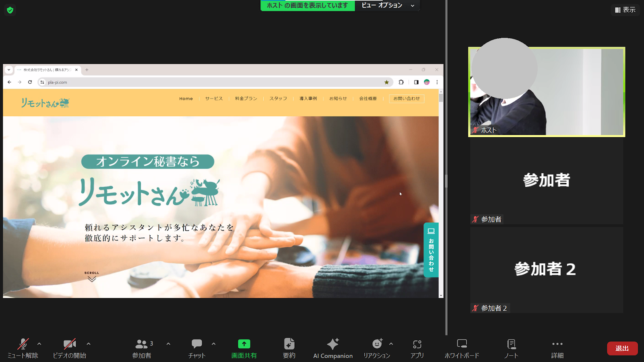Click the site information icon in address bar

click(x=42, y=82)
